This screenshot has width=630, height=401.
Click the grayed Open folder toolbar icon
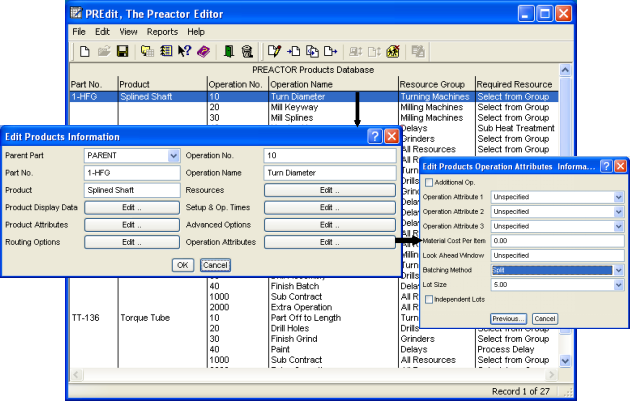104,51
